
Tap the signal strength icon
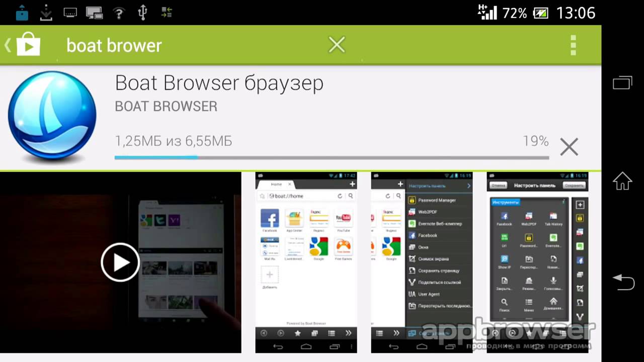[487, 12]
